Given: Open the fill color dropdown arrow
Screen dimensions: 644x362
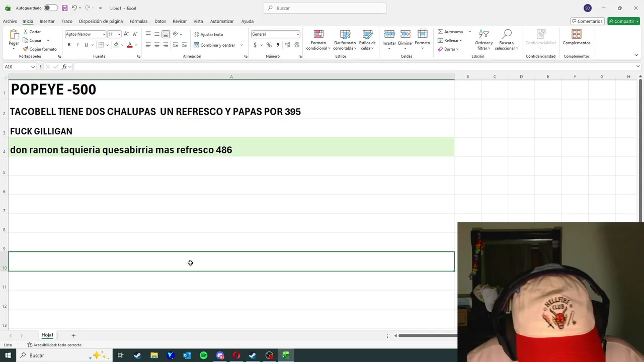Looking at the screenshot, I should (122, 45).
